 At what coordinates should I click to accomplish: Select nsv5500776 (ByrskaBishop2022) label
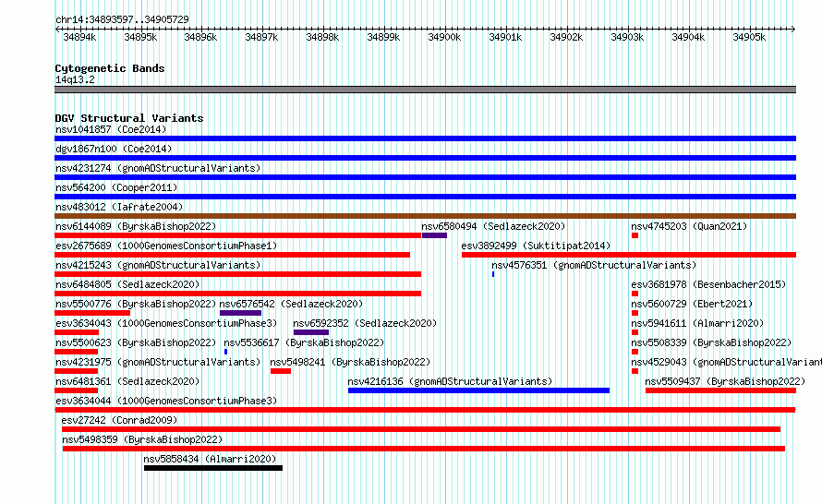point(136,304)
